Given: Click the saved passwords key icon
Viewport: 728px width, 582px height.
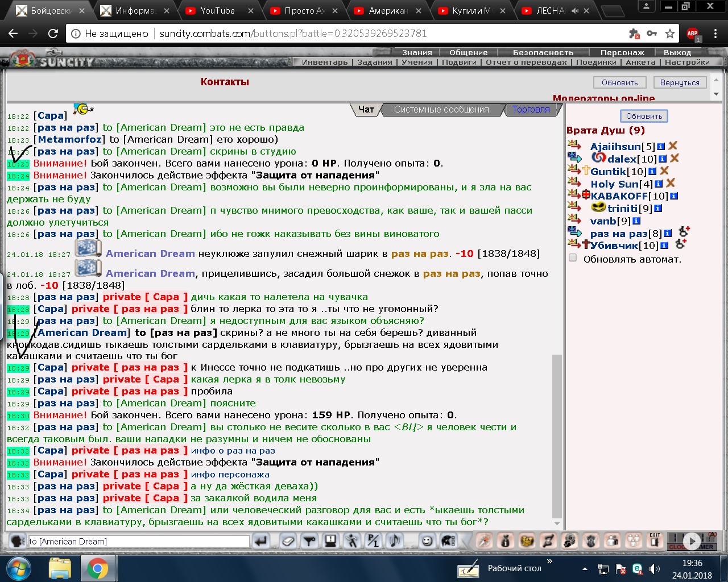Looking at the screenshot, I should point(652,34).
